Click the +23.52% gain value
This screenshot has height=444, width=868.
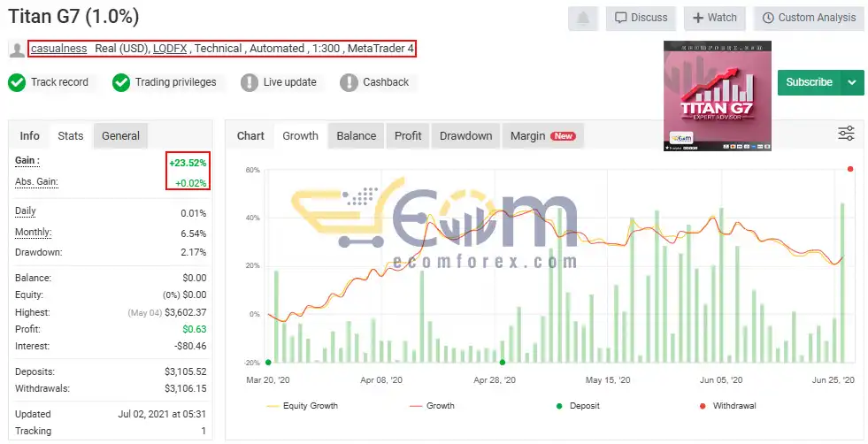tap(188, 163)
